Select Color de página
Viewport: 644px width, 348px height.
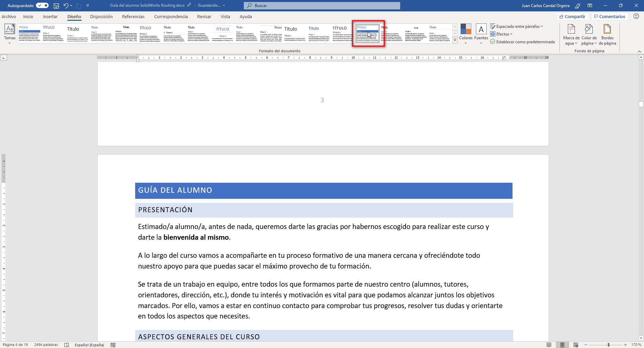coord(589,34)
